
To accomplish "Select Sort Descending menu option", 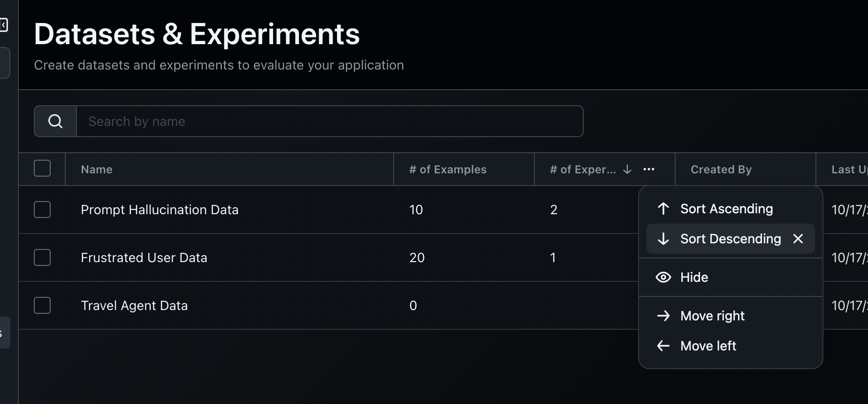I will click(x=730, y=239).
